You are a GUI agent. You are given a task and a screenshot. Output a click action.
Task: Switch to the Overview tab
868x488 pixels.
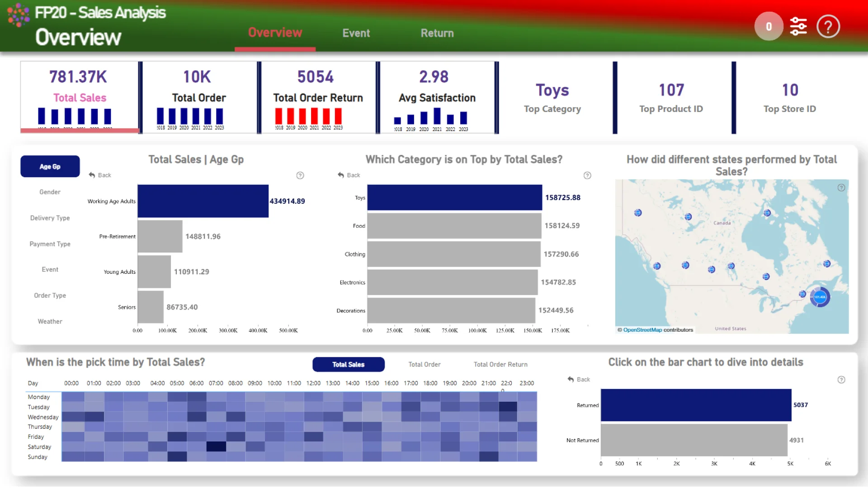click(x=275, y=33)
